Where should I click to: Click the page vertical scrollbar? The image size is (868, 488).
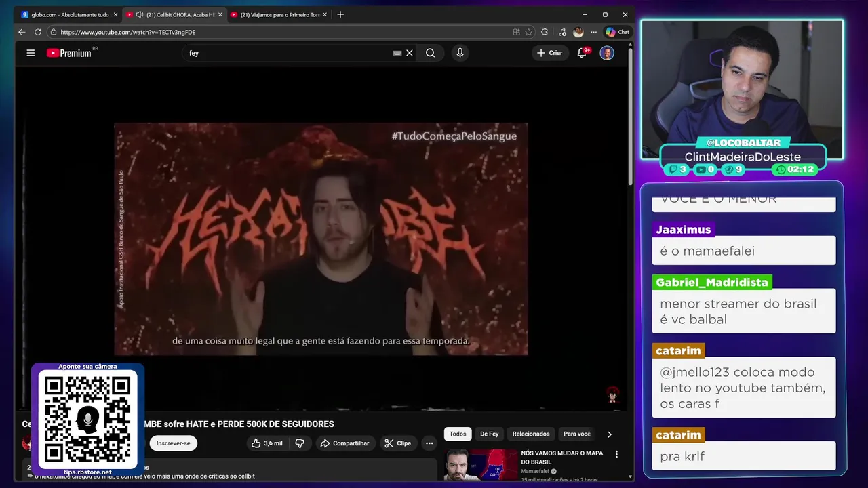tap(630, 115)
